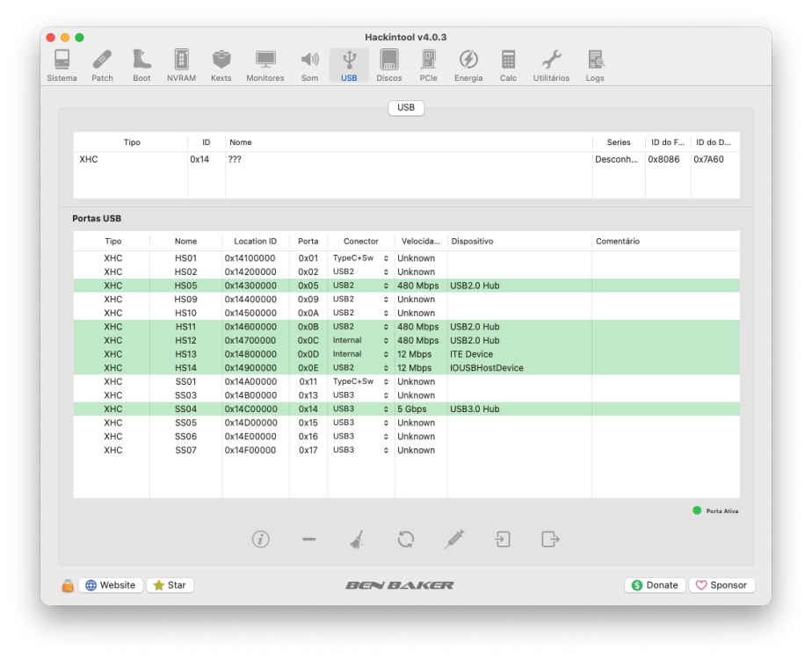Open the Som audio section
Image resolution: width=812 pixels, height=659 pixels.
click(x=309, y=65)
